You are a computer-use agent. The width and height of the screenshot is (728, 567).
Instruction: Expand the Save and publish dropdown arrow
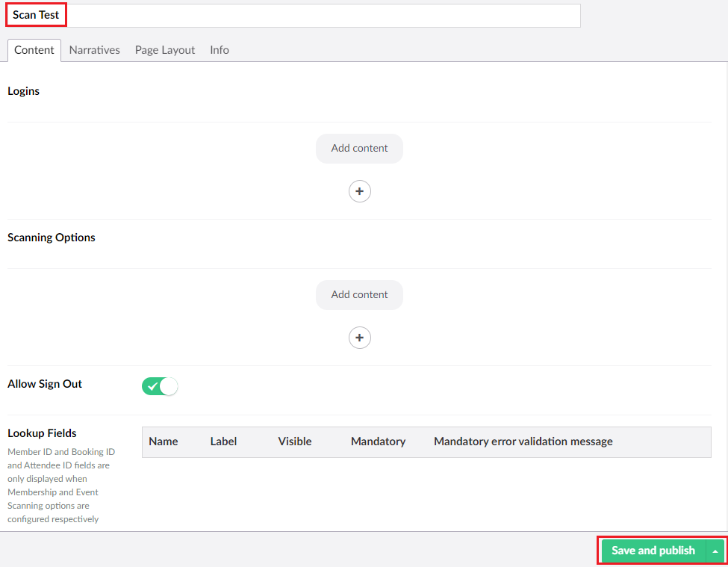click(715, 551)
